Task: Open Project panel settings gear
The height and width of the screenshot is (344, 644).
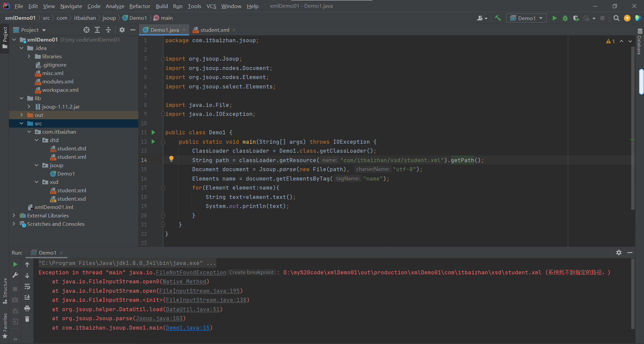Action: click(x=122, y=30)
